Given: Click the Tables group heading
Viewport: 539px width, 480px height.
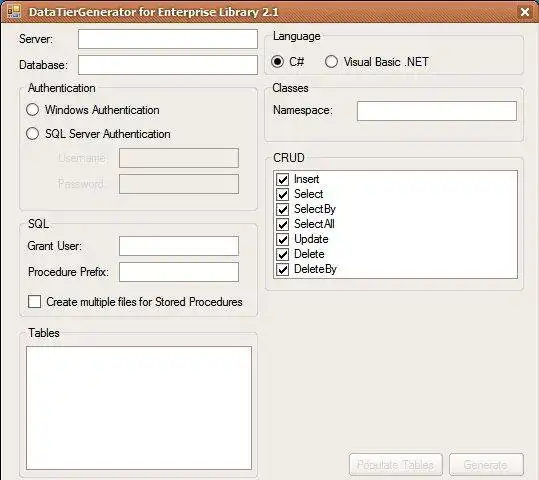Looking at the screenshot, I should (44, 333).
